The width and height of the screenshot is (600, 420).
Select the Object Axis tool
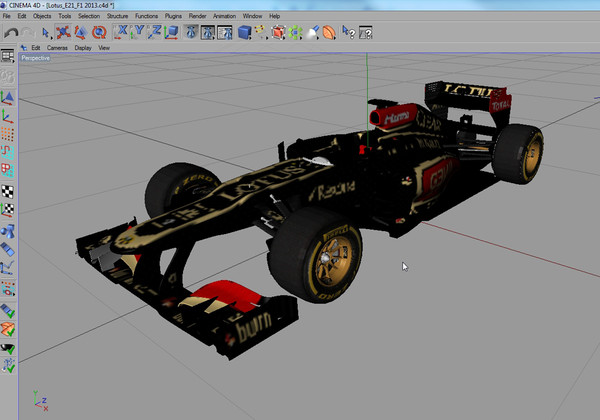8,116
